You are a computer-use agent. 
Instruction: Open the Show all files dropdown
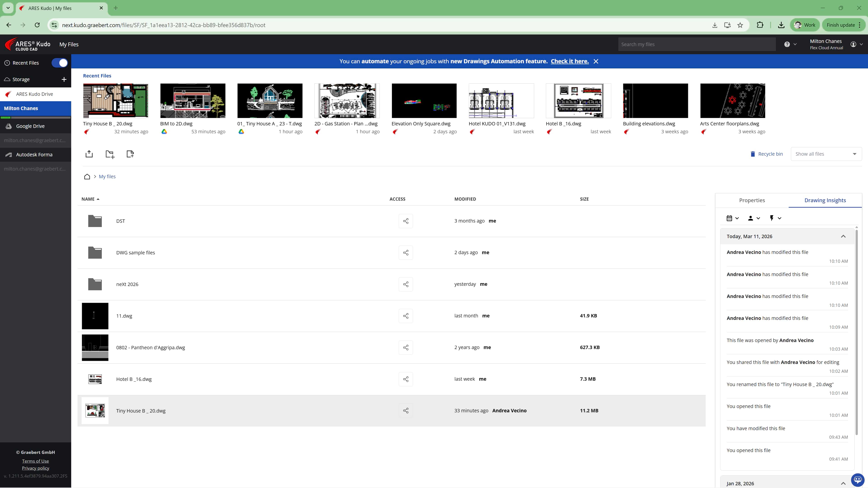point(826,154)
